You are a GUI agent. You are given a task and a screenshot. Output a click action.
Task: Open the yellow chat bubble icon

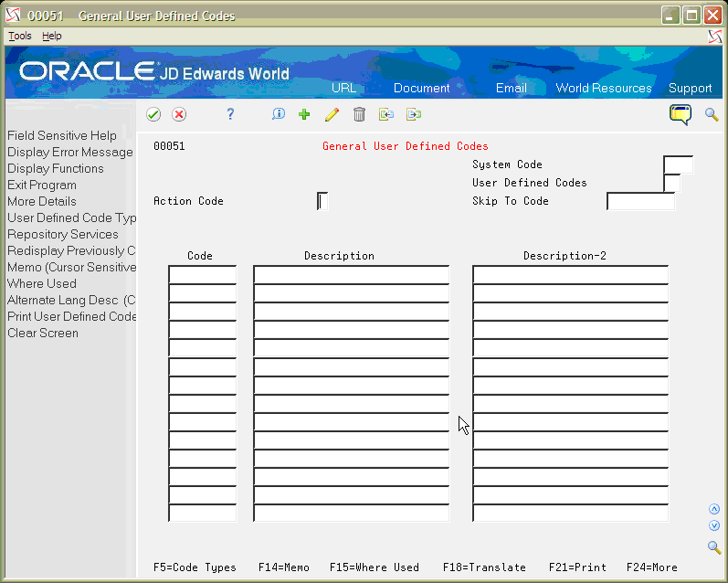click(x=681, y=115)
